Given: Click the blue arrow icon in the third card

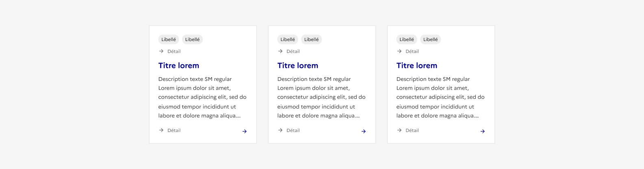Looking at the screenshot, I should (483, 131).
